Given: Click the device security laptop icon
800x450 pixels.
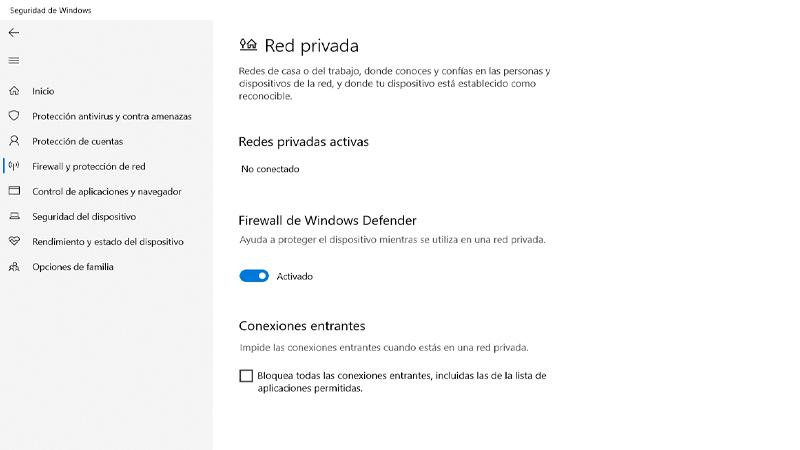Looking at the screenshot, I should [14, 216].
